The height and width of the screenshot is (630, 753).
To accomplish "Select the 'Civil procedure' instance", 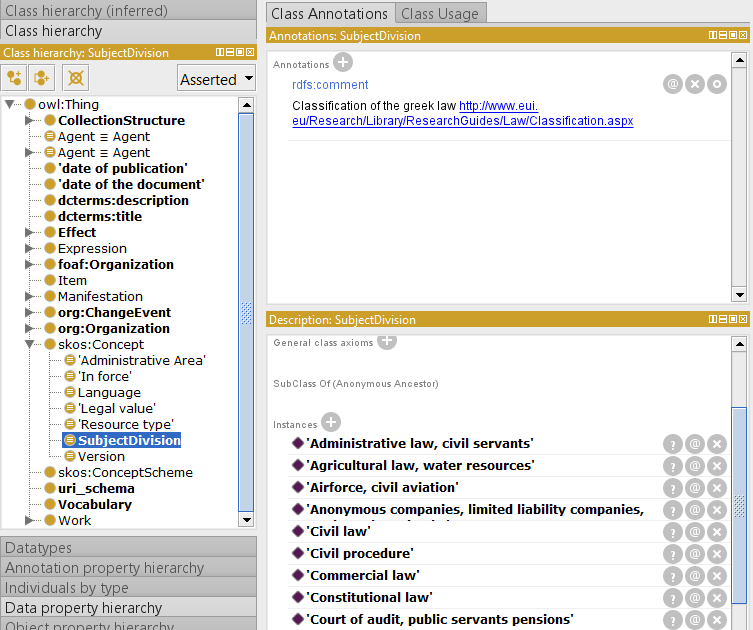I will [x=360, y=554].
